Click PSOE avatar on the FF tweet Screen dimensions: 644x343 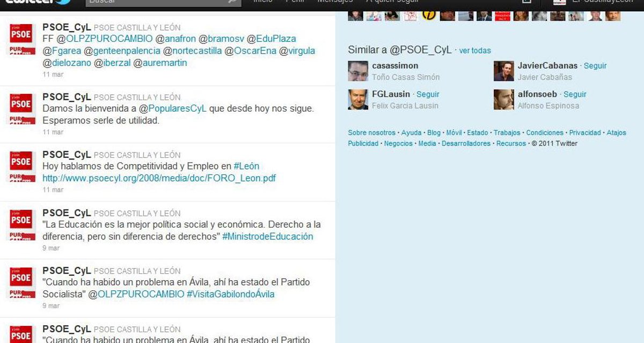21,39
